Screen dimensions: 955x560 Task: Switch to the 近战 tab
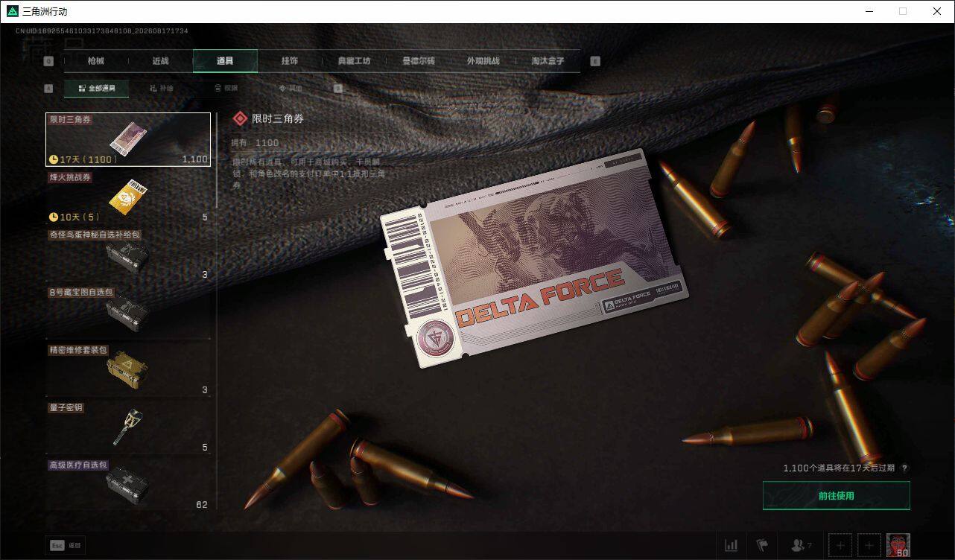[x=160, y=61]
